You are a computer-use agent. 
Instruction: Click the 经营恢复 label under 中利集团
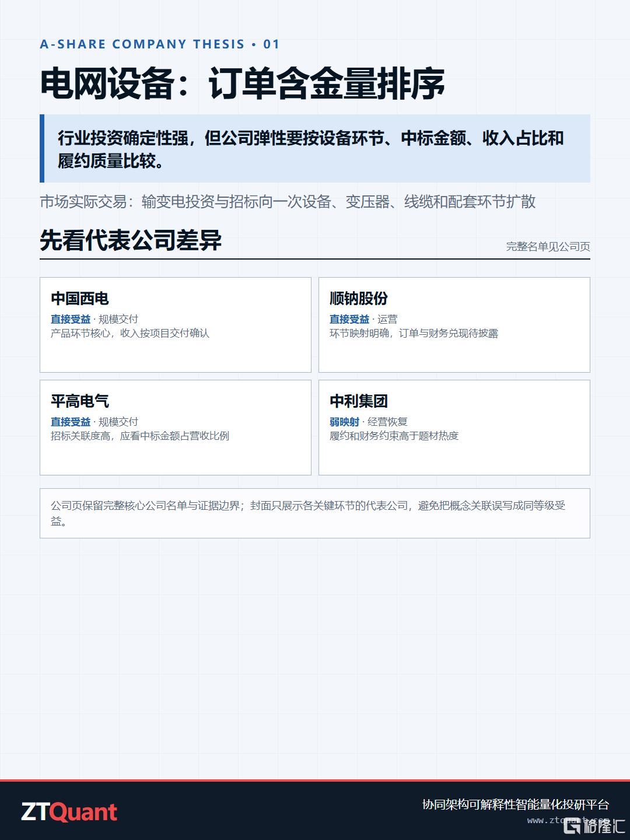coord(387,422)
